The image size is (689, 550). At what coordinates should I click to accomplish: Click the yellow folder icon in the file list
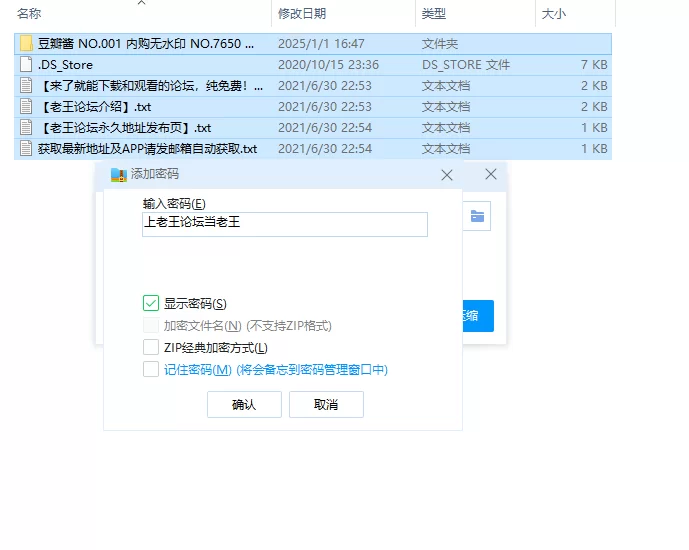click(27, 44)
